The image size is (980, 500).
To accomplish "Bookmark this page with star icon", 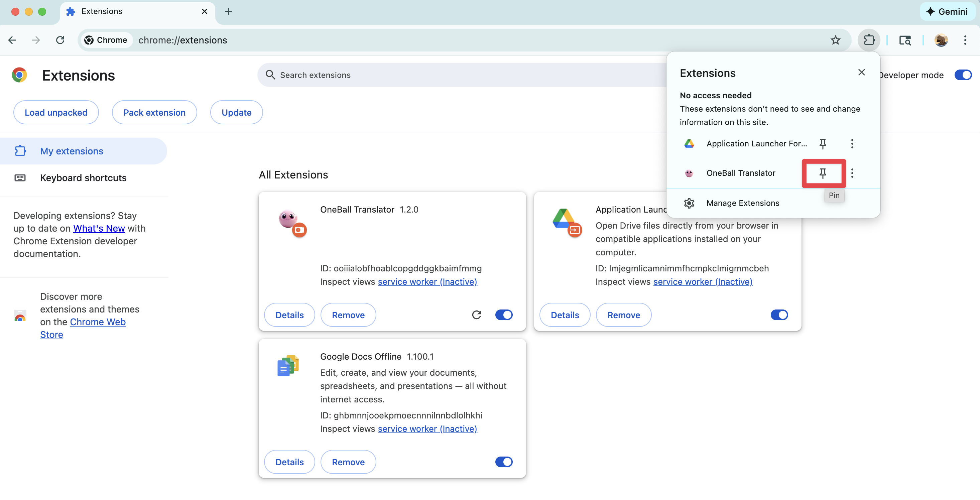I will coord(835,40).
